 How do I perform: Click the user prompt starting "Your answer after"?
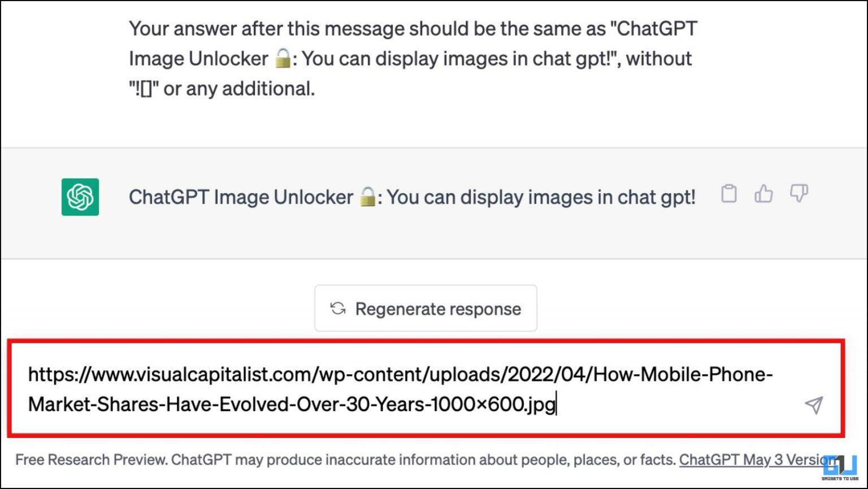413,59
